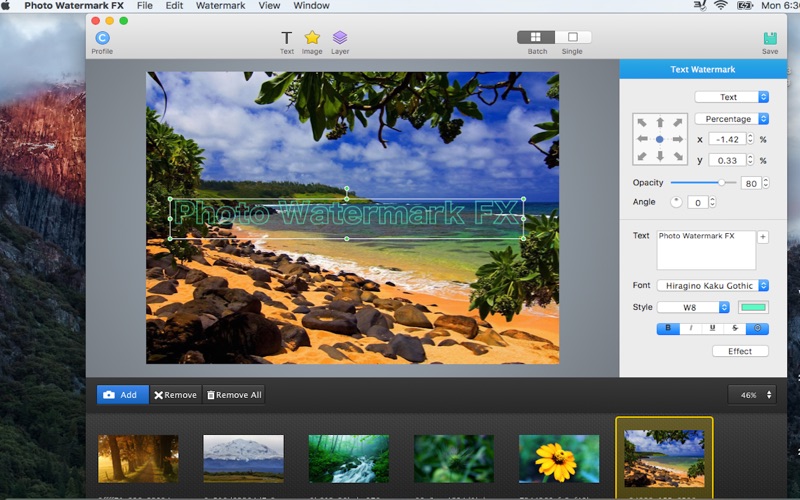800x500 pixels.
Task: Open the Photo Watermark FX app menu
Action: (x=74, y=6)
